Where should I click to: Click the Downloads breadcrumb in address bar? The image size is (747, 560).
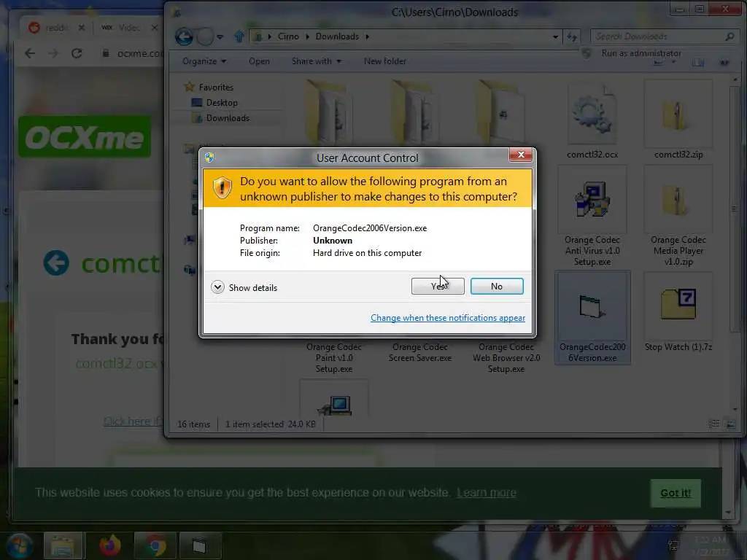(337, 36)
